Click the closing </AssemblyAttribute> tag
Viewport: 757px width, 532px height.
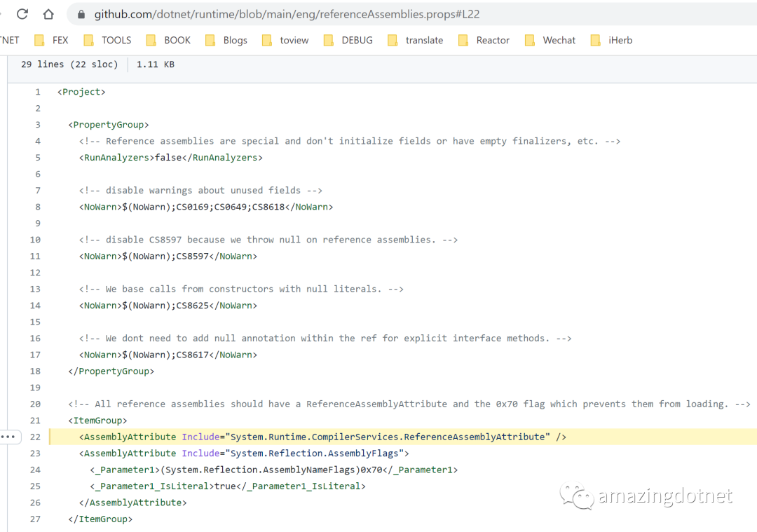pos(132,502)
